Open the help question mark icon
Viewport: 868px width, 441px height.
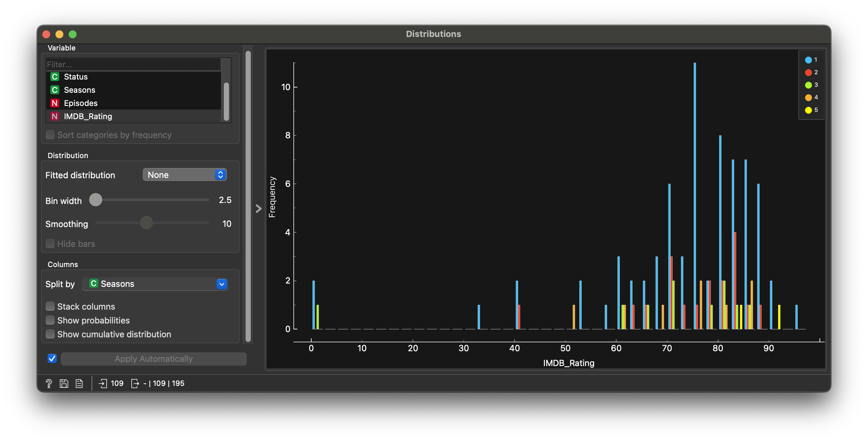click(49, 383)
